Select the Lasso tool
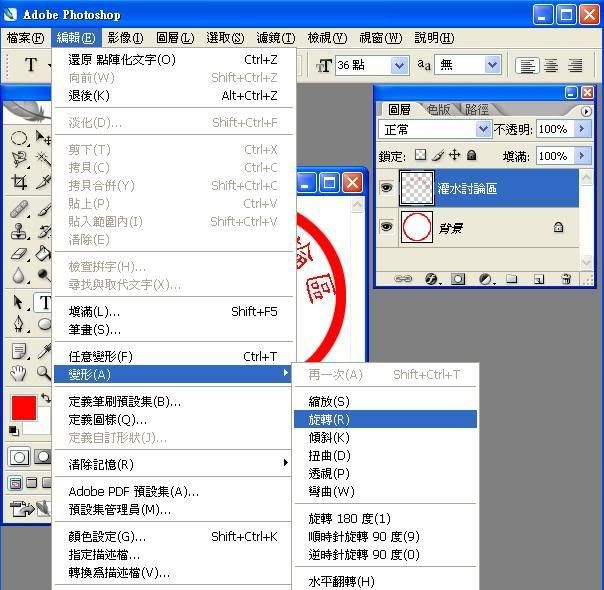Screen dimensions: 604x590 coord(19,159)
